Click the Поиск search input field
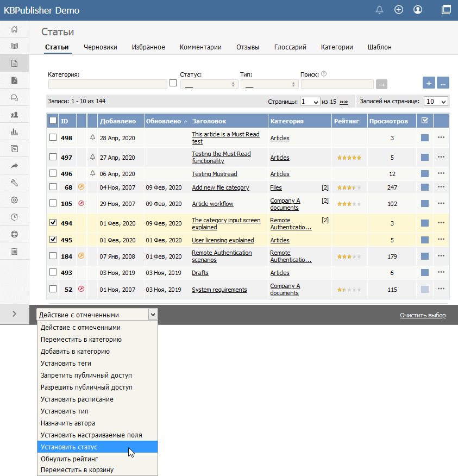This screenshot has height=476, width=458. [337, 84]
